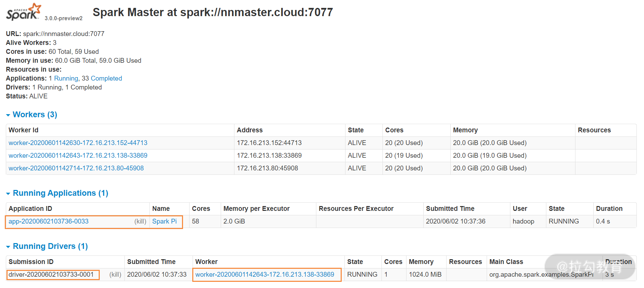644x288 pixels.
Task: Click the URL spark://nnmaster.cloud:7077 line
Action: (x=55, y=34)
